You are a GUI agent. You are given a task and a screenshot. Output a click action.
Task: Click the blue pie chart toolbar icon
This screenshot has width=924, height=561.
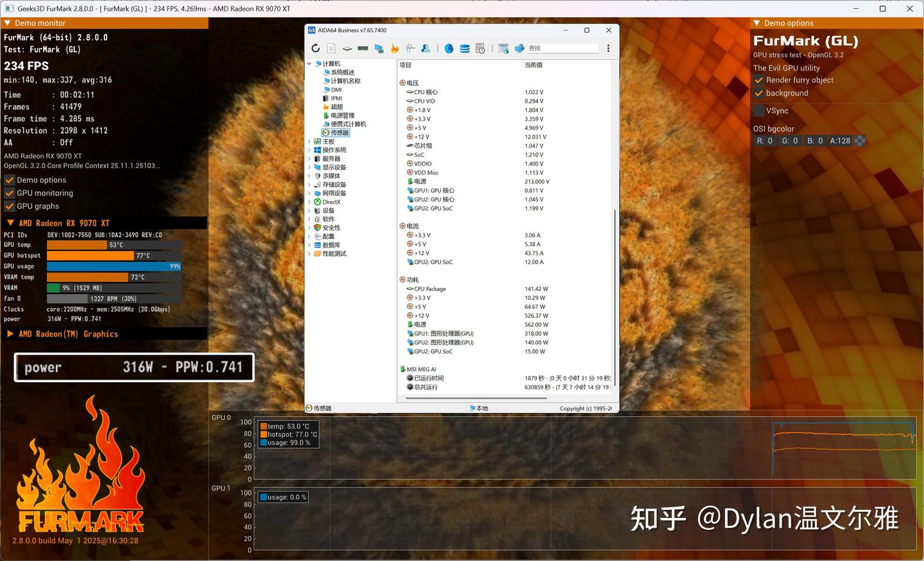449,48
